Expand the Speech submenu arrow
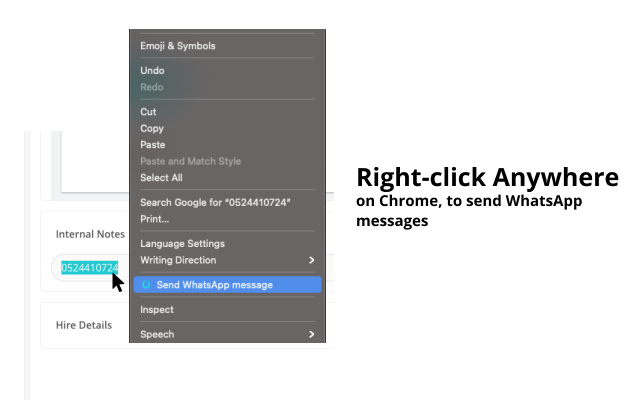The height and width of the screenshot is (400, 640). point(311,334)
